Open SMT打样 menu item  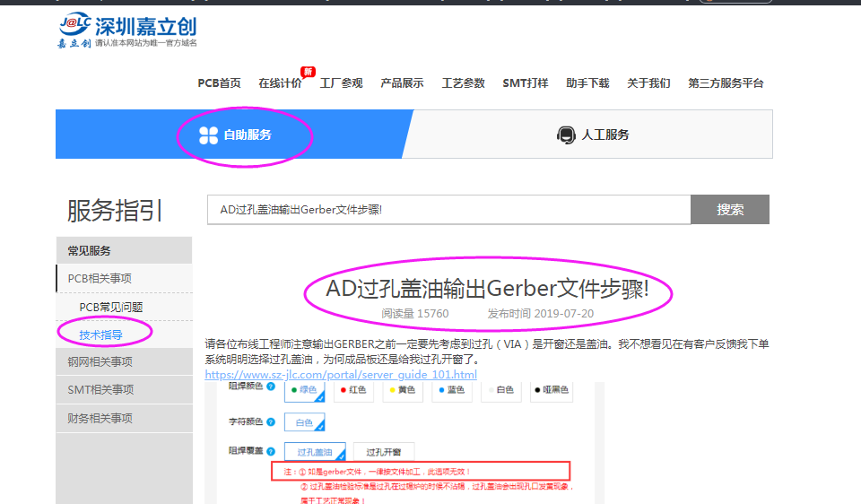tap(526, 83)
